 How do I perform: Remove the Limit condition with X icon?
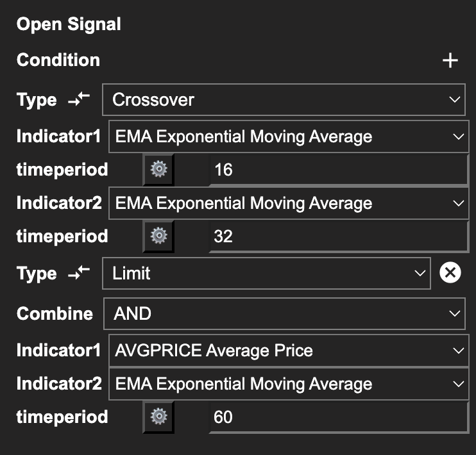coord(450,274)
